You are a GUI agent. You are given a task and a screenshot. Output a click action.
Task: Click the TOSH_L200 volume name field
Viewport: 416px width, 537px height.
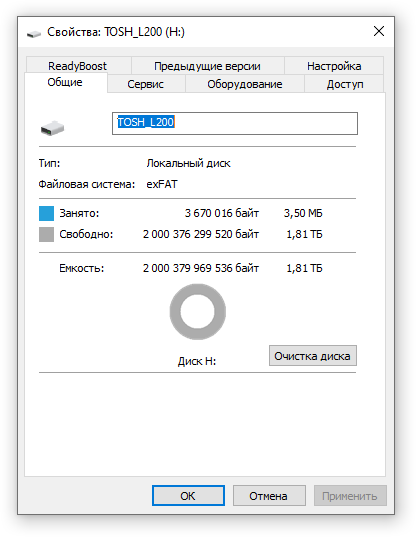(235, 123)
